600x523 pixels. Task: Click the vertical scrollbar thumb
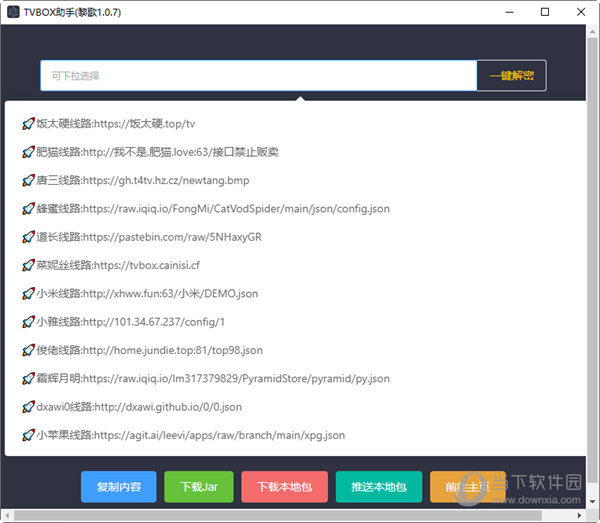[592, 260]
